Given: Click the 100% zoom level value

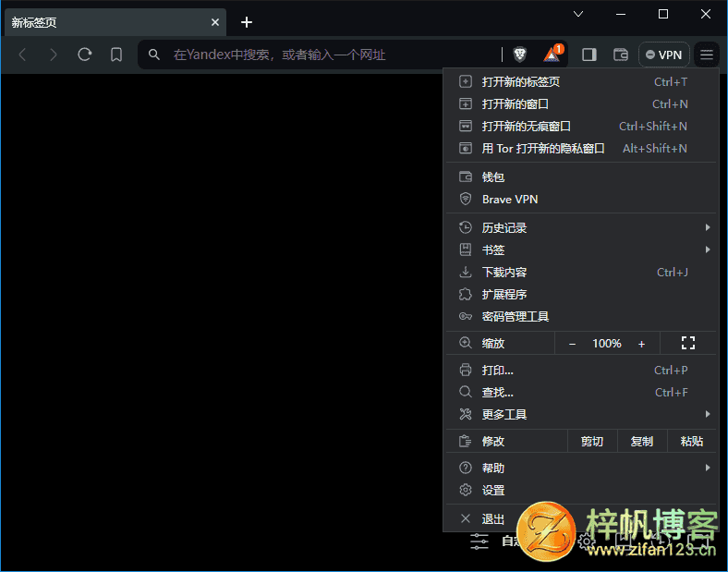Looking at the screenshot, I should [607, 344].
